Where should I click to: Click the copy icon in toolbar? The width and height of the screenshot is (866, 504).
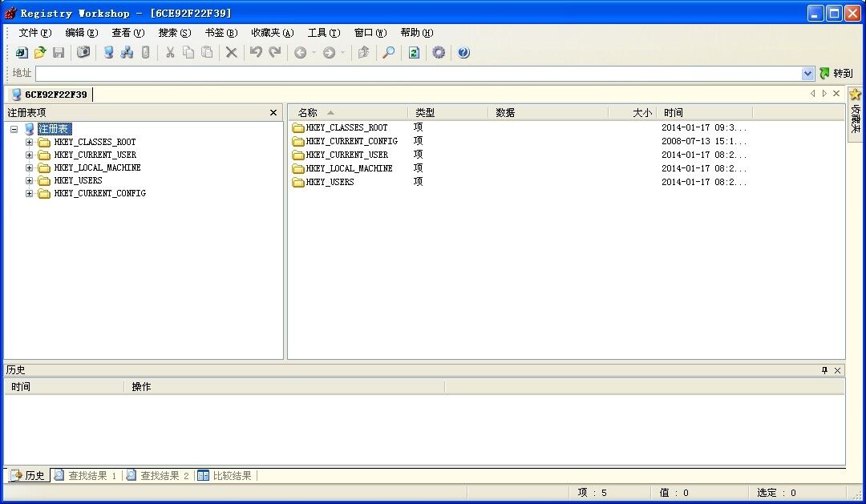click(x=188, y=52)
